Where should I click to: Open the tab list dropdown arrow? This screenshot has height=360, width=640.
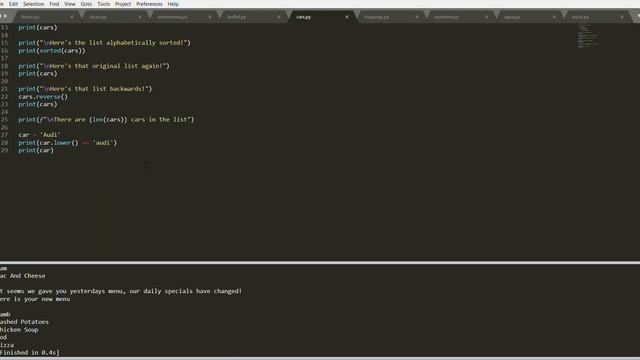638,17
